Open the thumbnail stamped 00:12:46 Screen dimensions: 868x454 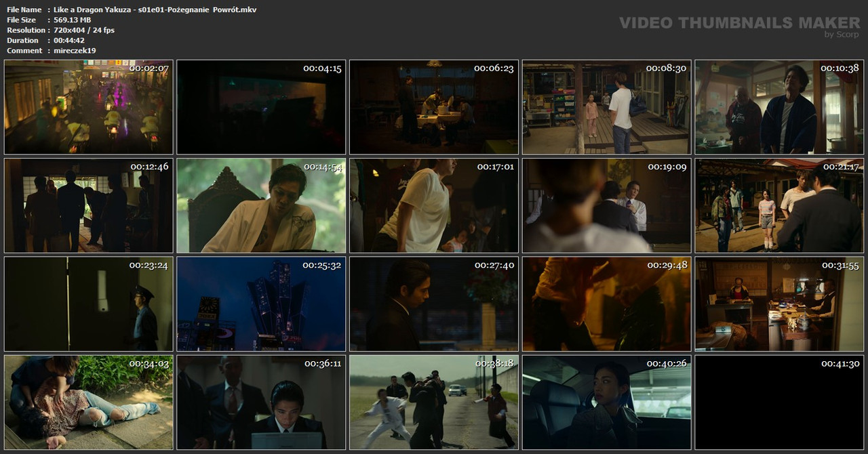[89, 206]
